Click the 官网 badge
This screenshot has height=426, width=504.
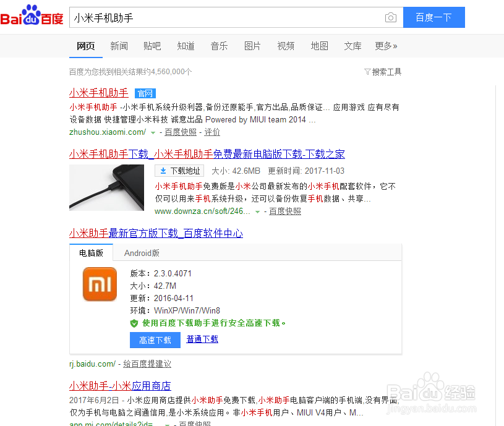click(145, 93)
